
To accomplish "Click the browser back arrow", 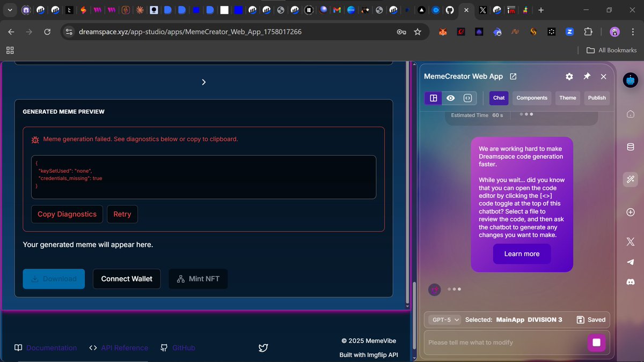I will (x=11, y=32).
